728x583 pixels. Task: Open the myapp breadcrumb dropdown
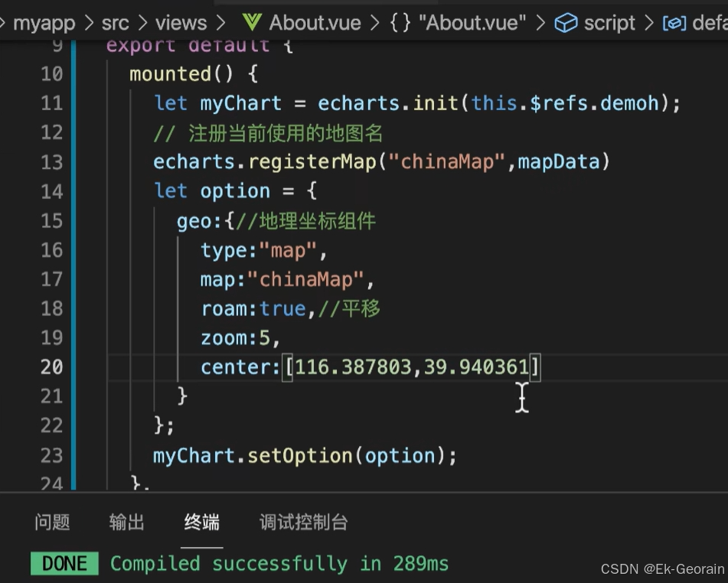(x=43, y=22)
